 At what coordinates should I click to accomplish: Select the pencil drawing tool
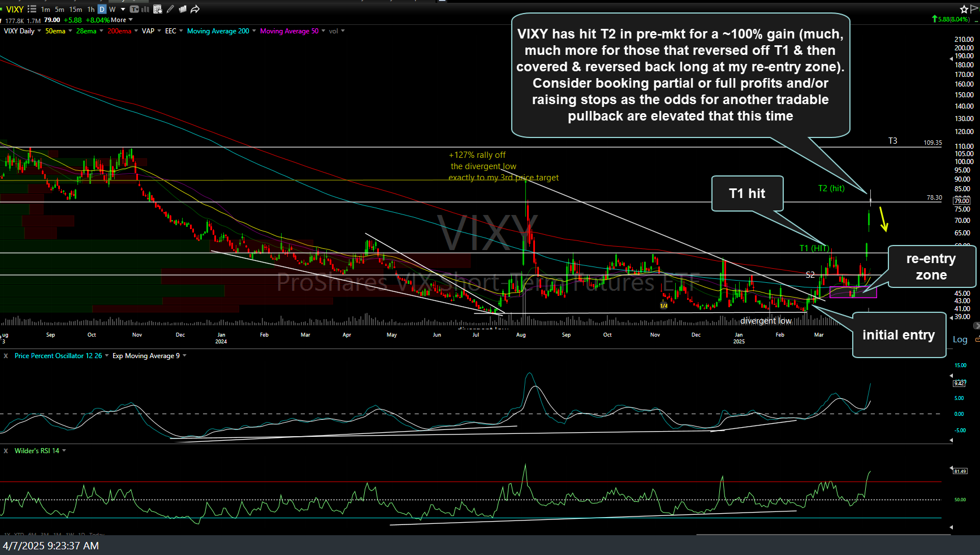170,9
